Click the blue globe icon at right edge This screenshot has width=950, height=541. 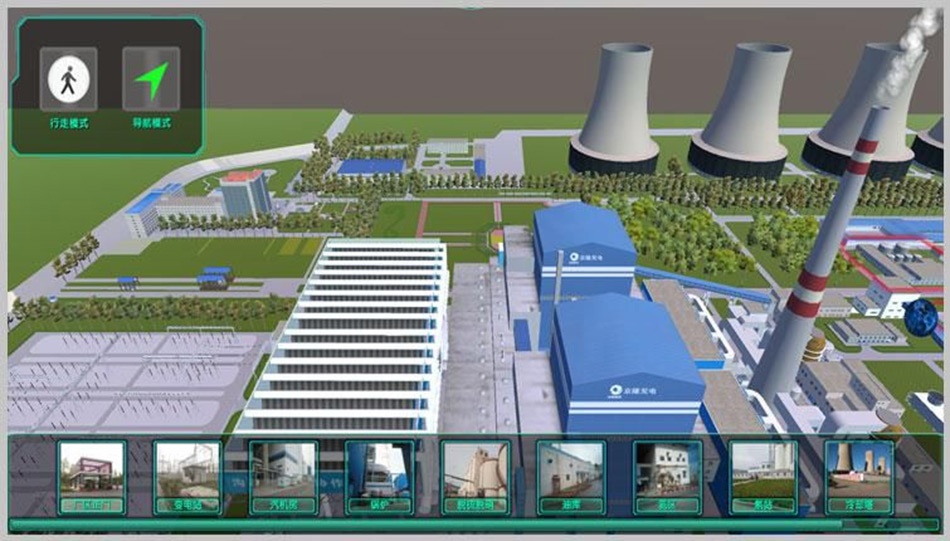(921, 317)
